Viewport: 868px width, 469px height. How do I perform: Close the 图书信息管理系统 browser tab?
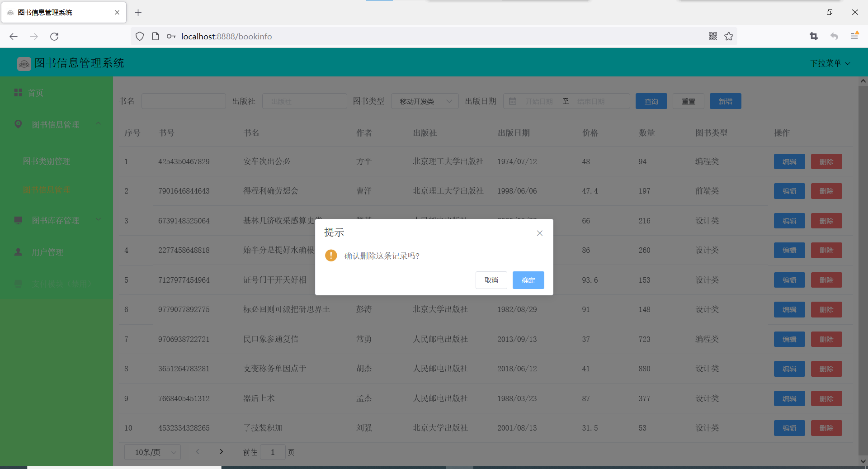[117, 13]
